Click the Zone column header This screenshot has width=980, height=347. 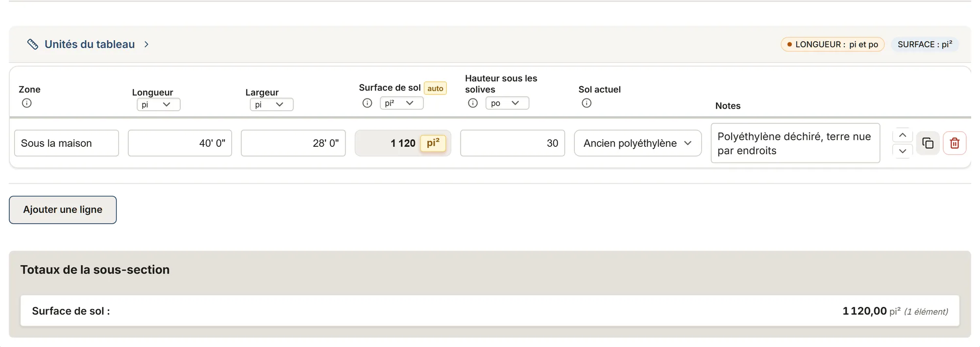[x=29, y=90]
